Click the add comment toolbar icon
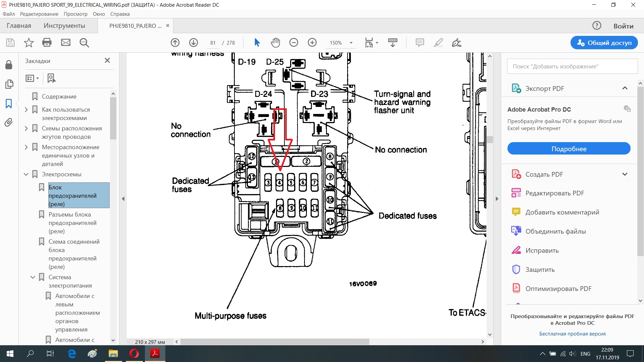Image resolution: width=644 pixels, height=362 pixels. pyautogui.click(x=420, y=43)
